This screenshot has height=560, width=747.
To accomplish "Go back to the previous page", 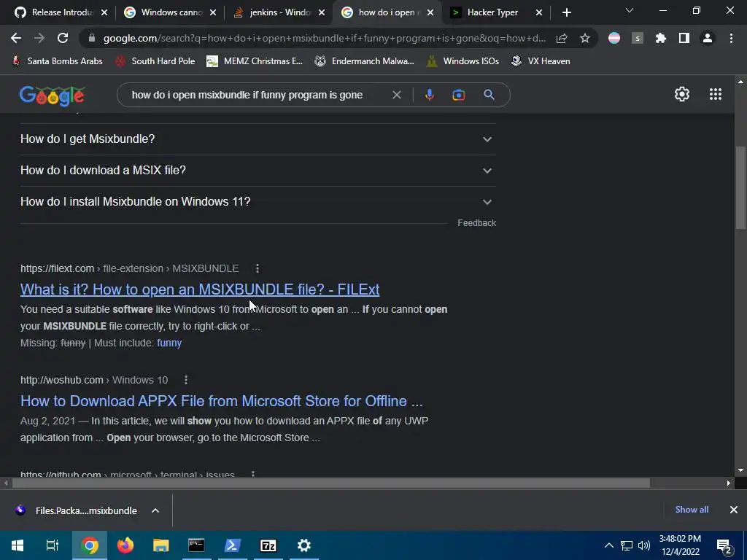I will (x=16, y=38).
